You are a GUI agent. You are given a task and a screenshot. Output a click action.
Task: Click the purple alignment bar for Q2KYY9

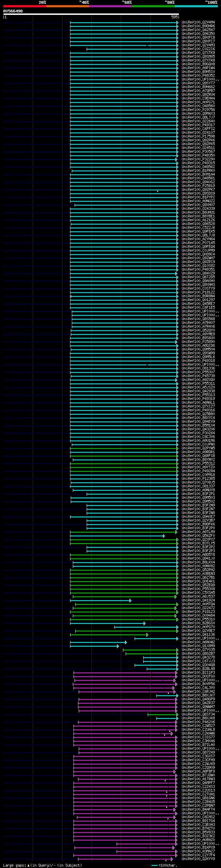pos(125,859)
